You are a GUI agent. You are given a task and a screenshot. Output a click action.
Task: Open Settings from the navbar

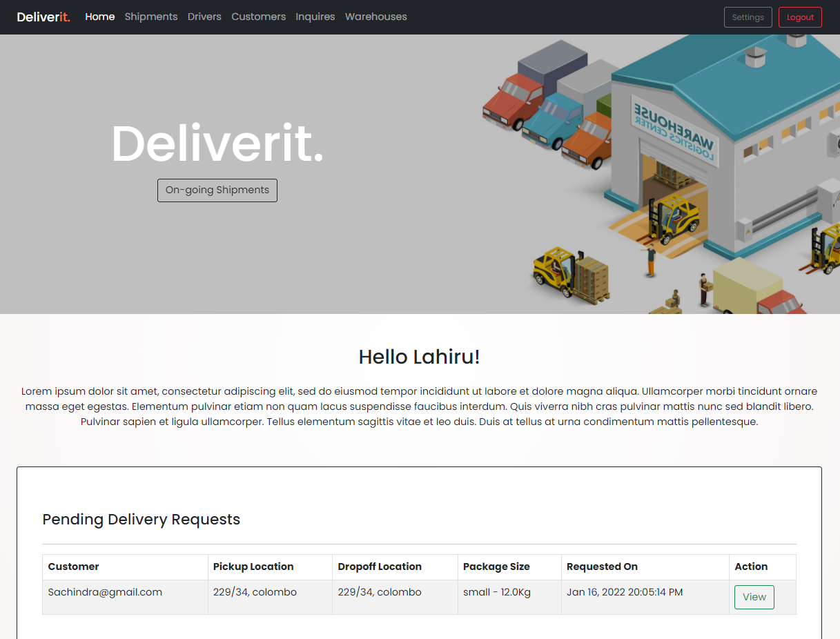pos(748,17)
